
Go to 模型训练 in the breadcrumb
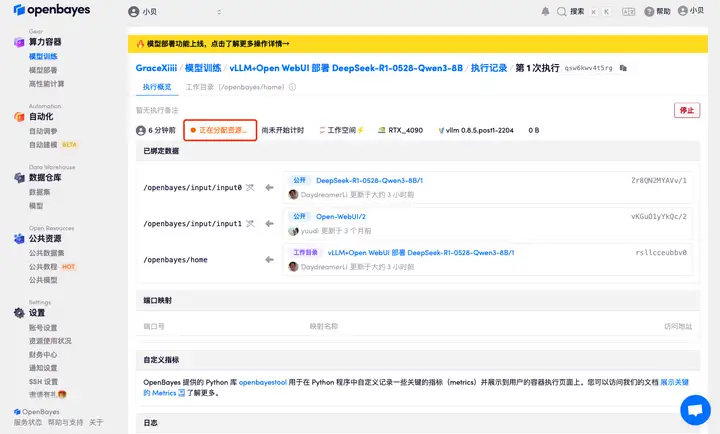click(x=203, y=68)
